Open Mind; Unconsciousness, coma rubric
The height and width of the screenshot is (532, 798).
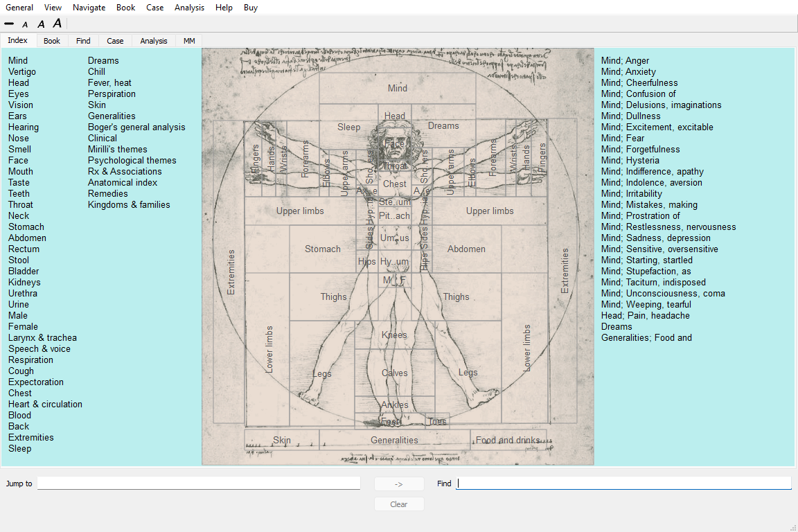coord(663,294)
